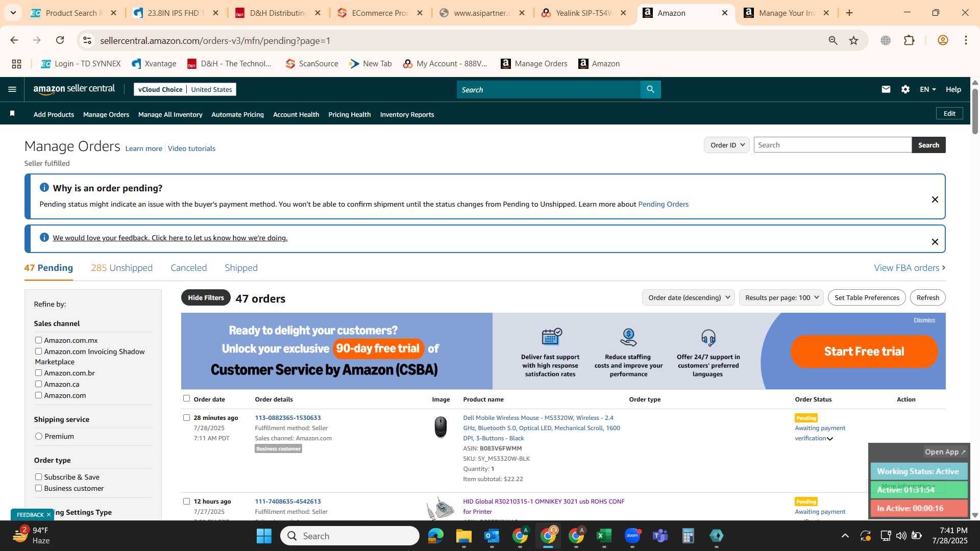The image size is (980, 551).
Task: Open vCloud Choice United States marketplace switcher
Action: pos(185,89)
